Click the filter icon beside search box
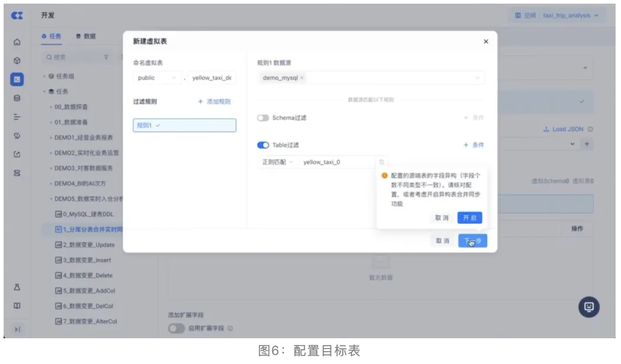Viewport: 621px width, 364px height. (106, 57)
